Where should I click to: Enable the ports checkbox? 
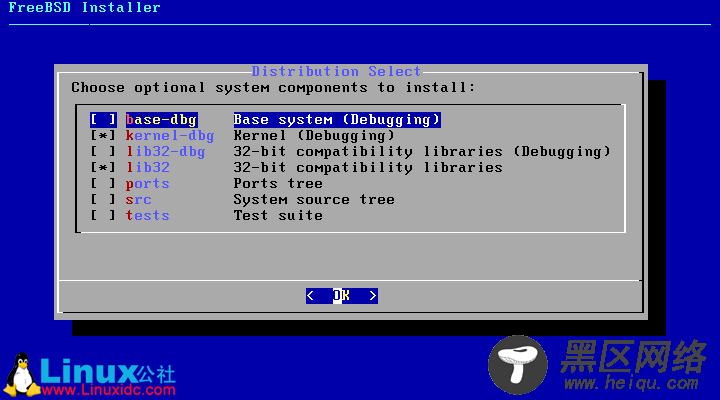click(103, 184)
